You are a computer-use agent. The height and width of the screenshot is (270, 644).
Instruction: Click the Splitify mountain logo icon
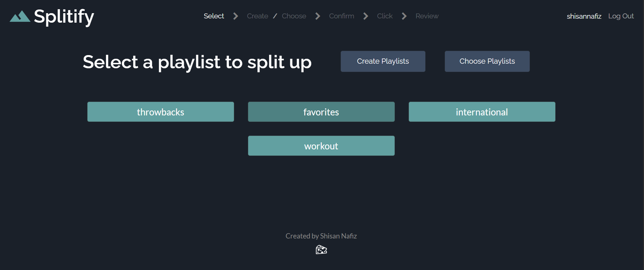(20, 17)
